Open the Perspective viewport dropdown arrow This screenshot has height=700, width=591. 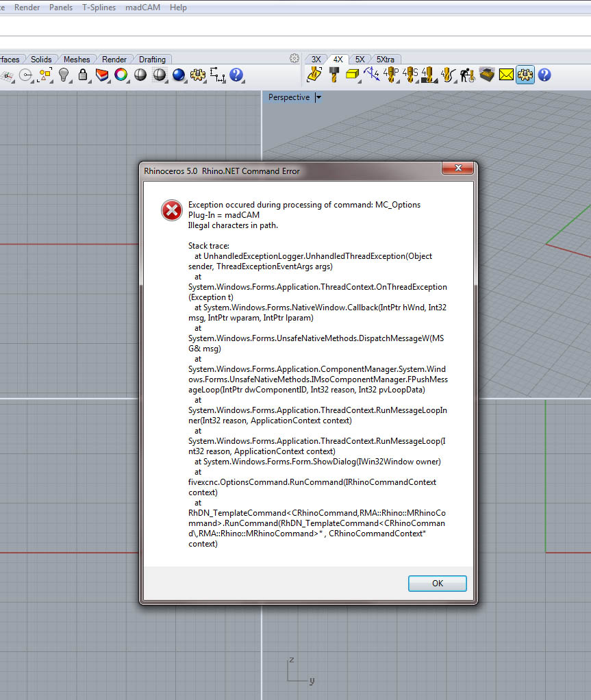(x=318, y=97)
